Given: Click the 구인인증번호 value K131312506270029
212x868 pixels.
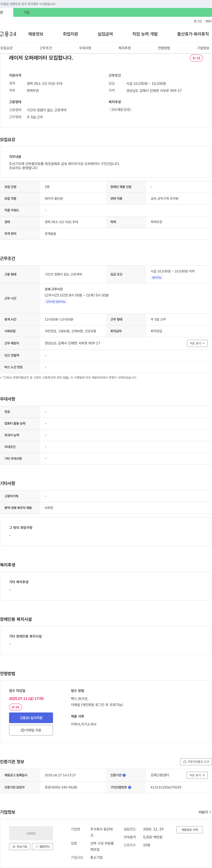Looking at the screenshot, I should coord(166,787).
